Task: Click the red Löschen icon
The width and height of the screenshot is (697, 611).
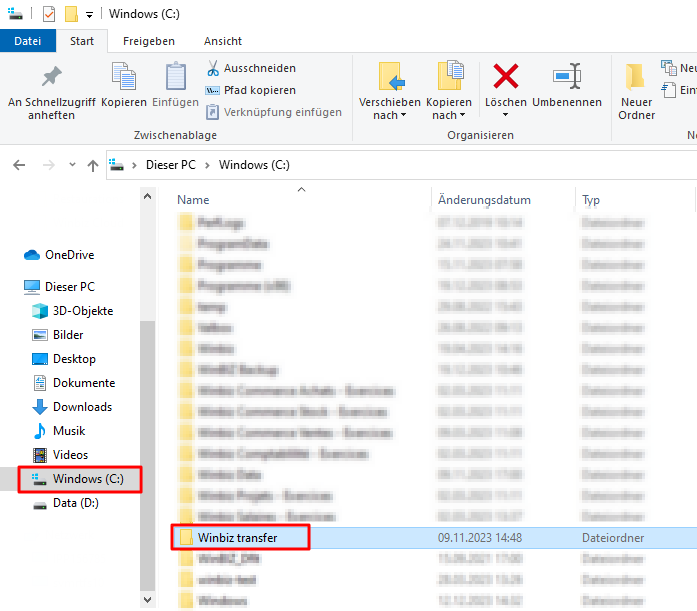Action: (506, 77)
